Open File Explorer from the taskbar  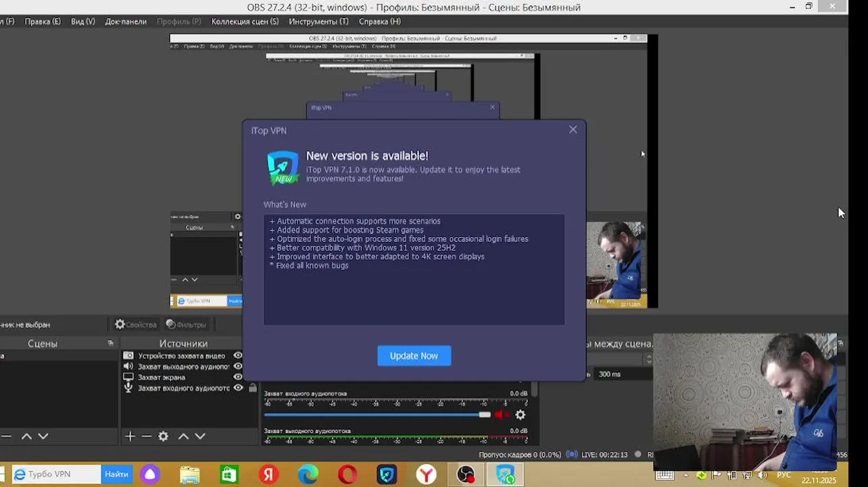coord(190,475)
